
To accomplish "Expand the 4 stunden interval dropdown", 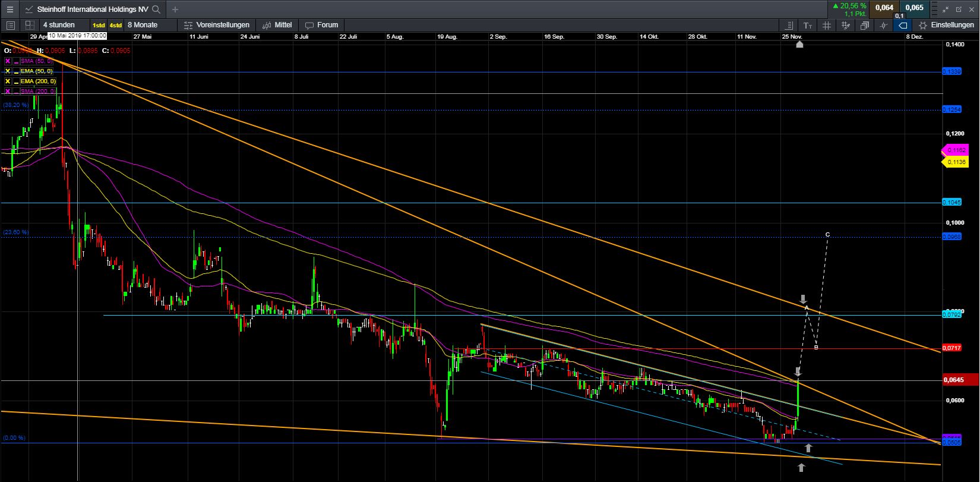I will click(64, 25).
